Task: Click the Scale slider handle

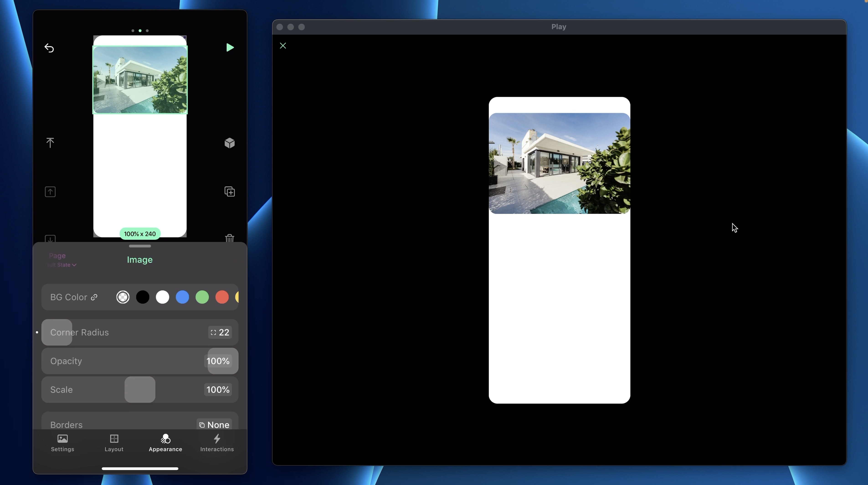Action: 140,389
